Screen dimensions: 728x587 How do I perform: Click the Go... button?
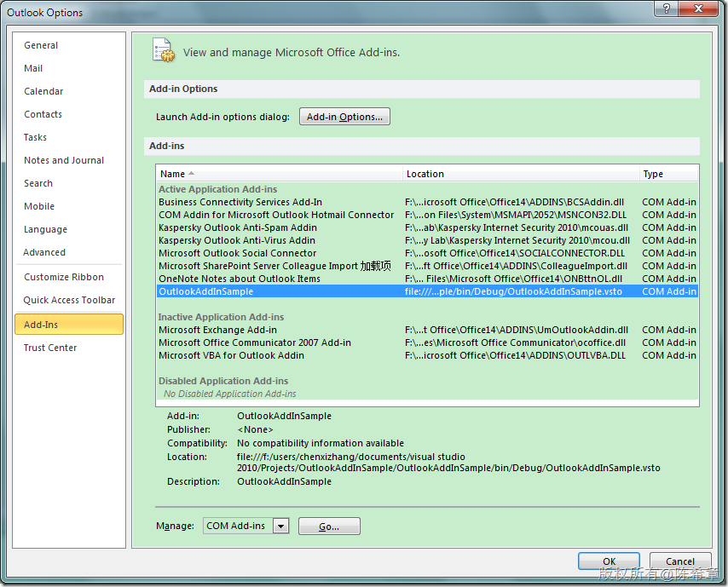pos(329,527)
